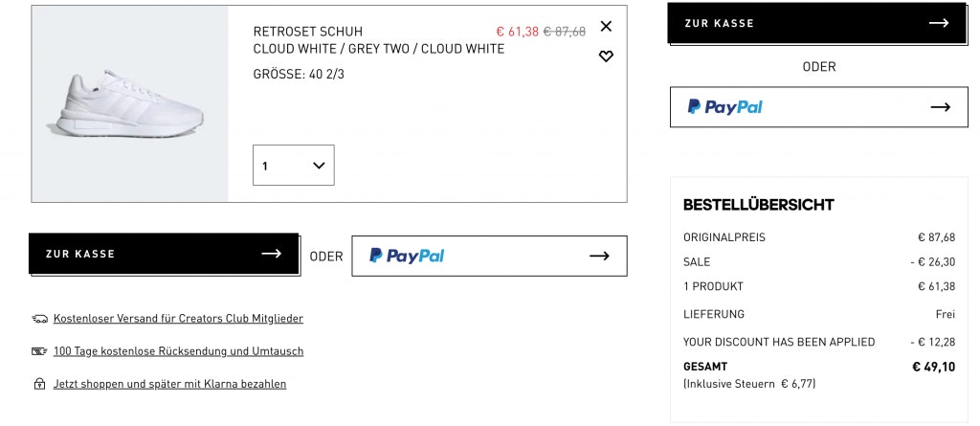Viewport: 980px width, 426px height.
Task: Open 100 Tage kostenlose Rücksendung link
Action: [178, 351]
